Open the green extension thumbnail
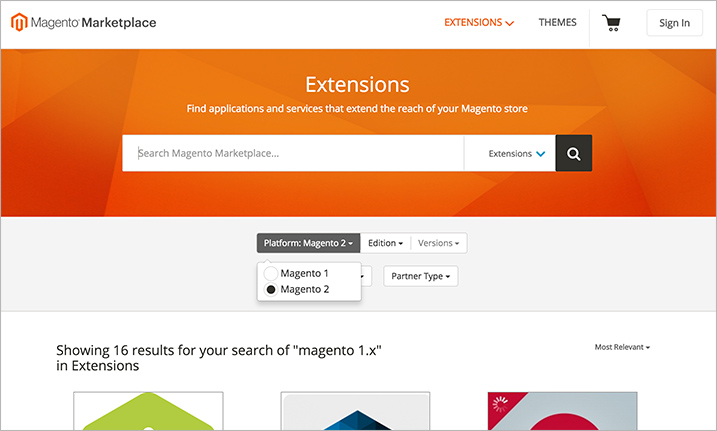The image size is (717, 431). point(148,410)
